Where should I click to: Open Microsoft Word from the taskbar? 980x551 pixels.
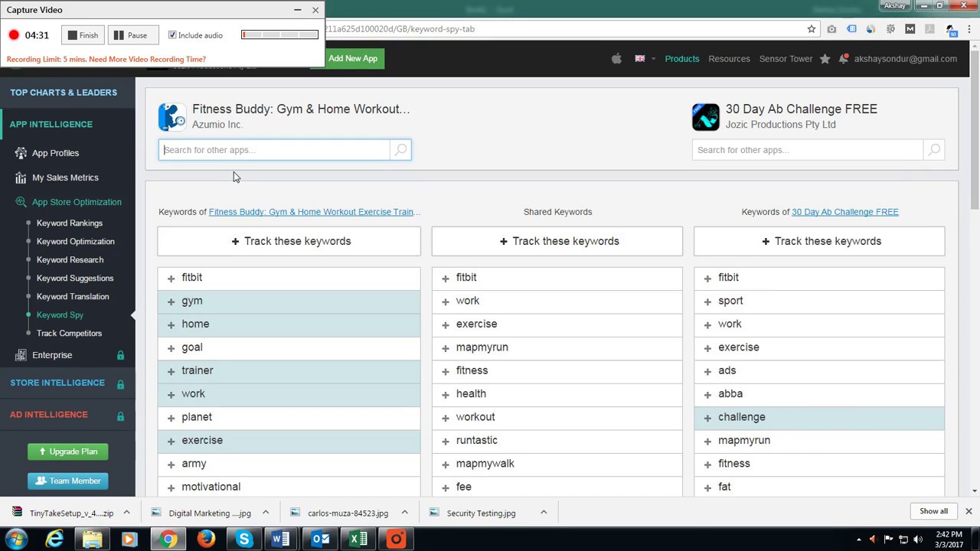[281, 540]
